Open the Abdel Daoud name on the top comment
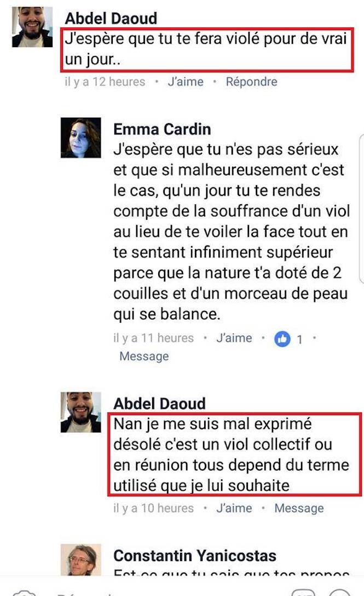The width and height of the screenshot is (364, 596). (x=111, y=18)
